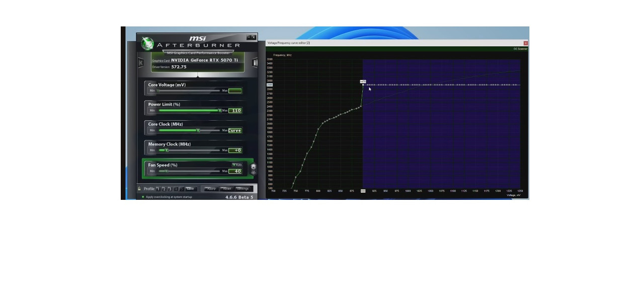Save the current settings to a profile
The width and height of the screenshot is (644, 295).
click(190, 189)
